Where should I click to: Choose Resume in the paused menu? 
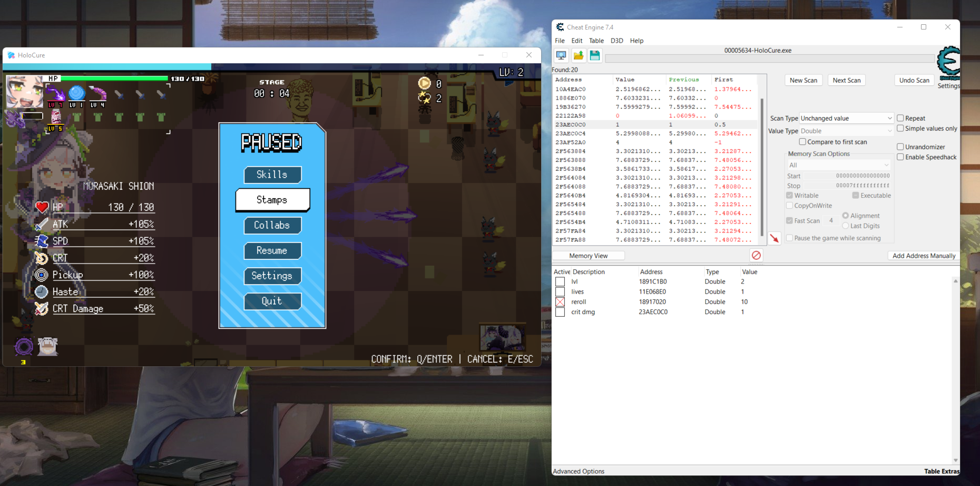point(272,250)
